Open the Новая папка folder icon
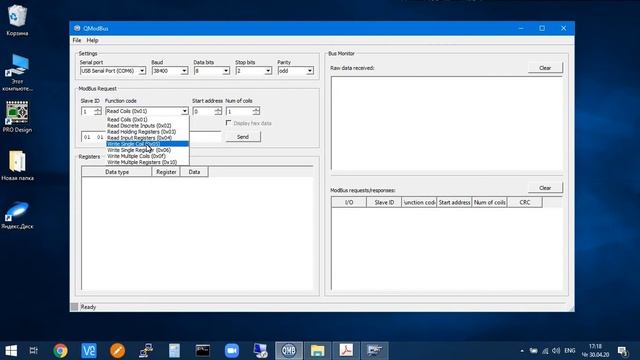The width and height of the screenshot is (640, 360). (x=17, y=165)
